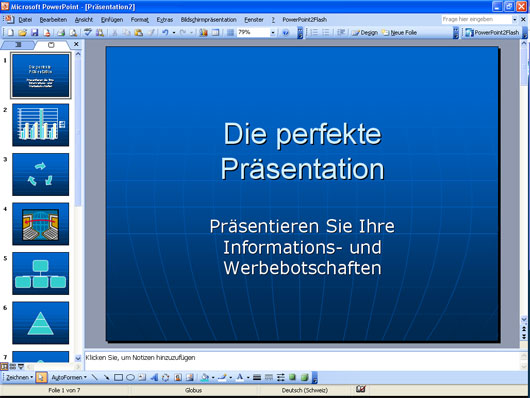Run the spelling check icon

pyautogui.click(x=88, y=33)
